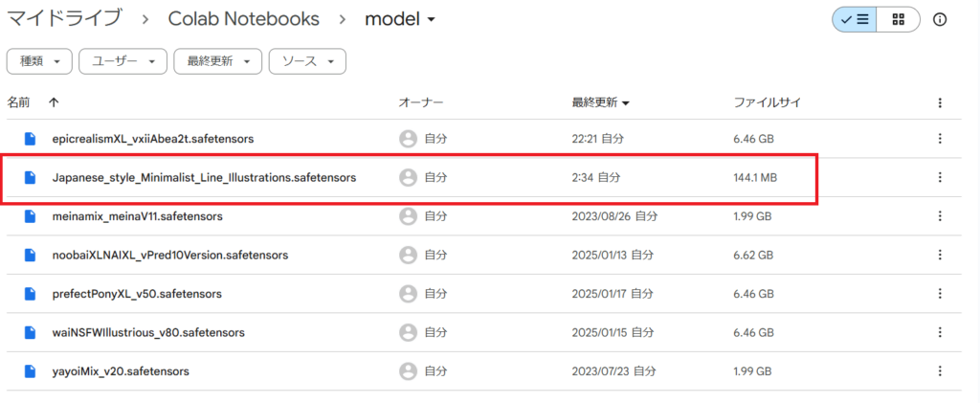Image resolution: width=980 pixels, height=403 pixels.
Task: Navigate to Colab Notebooks breadcrumb folder
Action: pos(244,19)
